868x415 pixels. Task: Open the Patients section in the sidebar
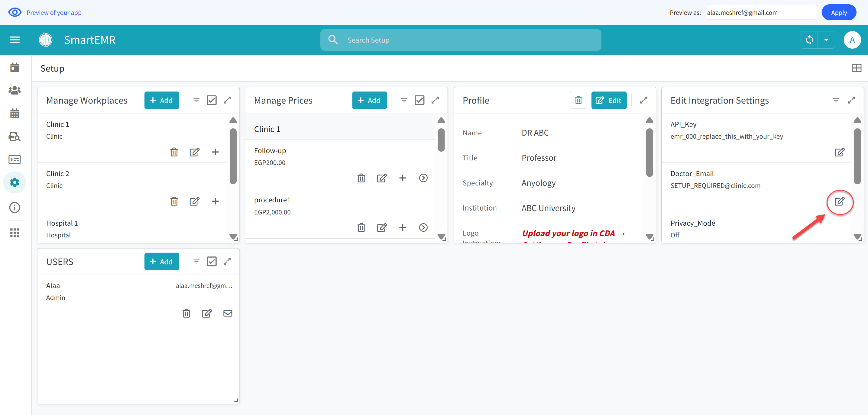pos(15,90)
